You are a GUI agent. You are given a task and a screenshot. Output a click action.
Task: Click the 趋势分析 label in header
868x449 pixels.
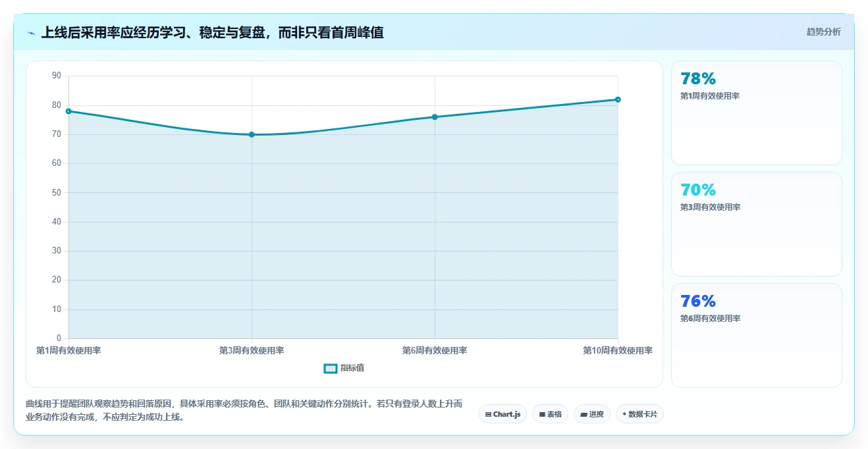[x=823, y=32]
